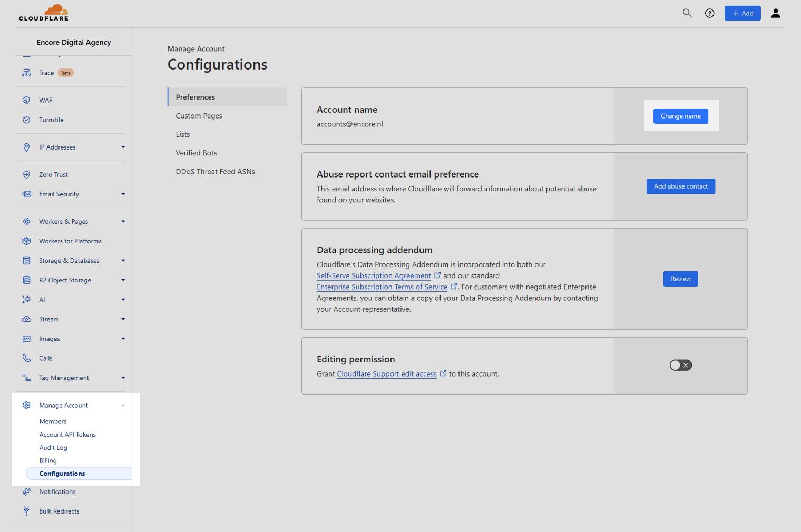Click the Turnstile icon in sidebar
This screenshot has width=801, height=532.
(26, 120)
